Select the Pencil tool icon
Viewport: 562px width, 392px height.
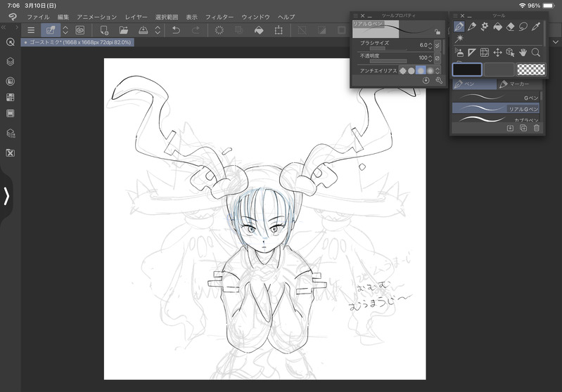pyautogui.click(x=472, y=27)
